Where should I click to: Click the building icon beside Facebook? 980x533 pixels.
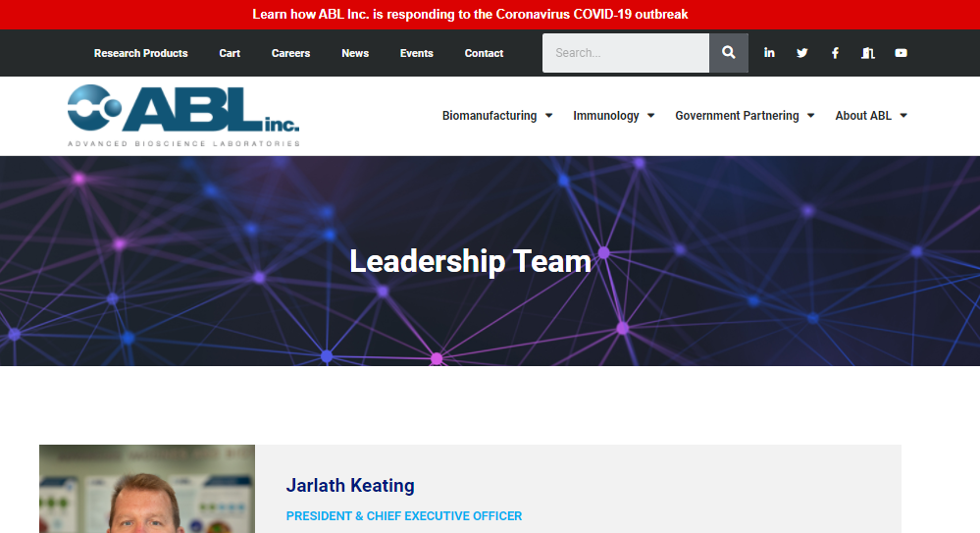pyautogui.click(x=868, y=53)
